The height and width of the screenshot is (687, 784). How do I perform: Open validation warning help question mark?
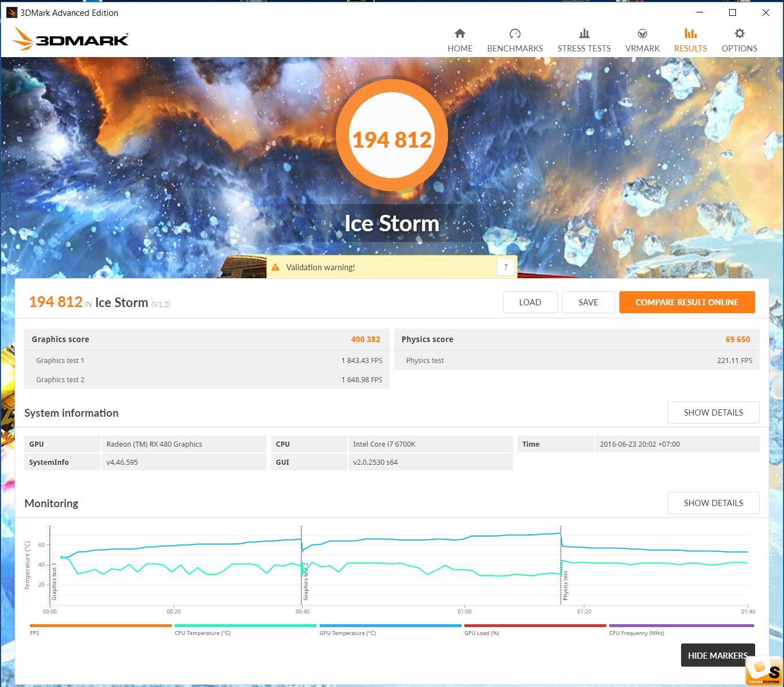[x=506, y=267]
